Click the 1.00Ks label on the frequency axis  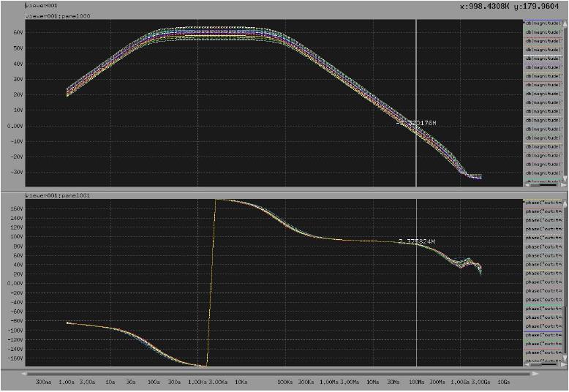click(197, 382)
